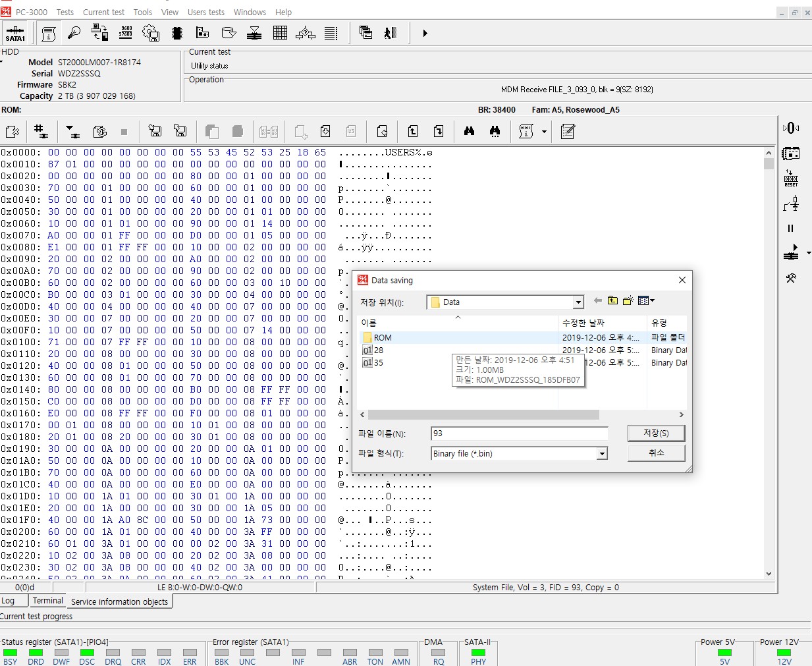
Task: Click the computer data transfer icon
Action: click(x=99, y=33)
